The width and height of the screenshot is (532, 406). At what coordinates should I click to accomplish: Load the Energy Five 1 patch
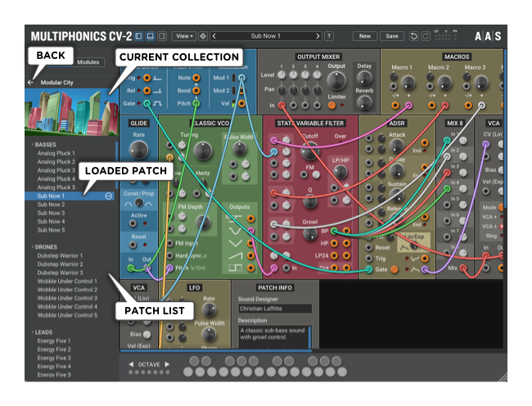click(54, 341)
